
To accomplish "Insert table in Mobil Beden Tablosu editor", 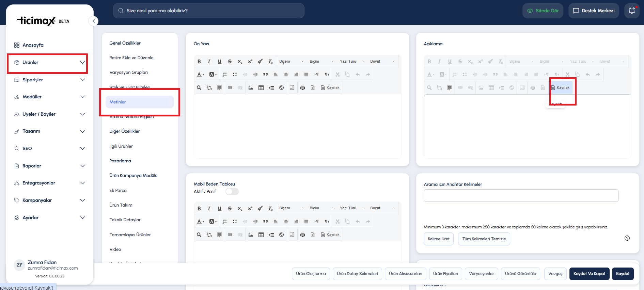I will pos(261,235).
